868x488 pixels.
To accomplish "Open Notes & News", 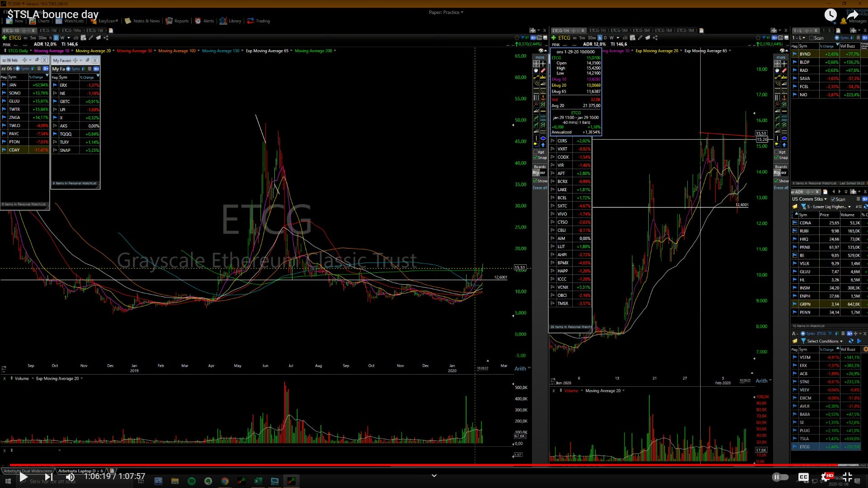I will tap(142, 21).
